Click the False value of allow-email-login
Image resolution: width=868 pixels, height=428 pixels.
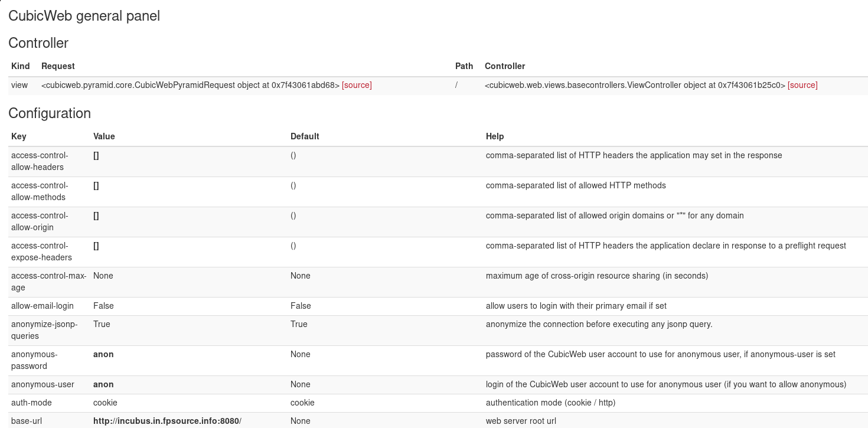coord(103,306)
